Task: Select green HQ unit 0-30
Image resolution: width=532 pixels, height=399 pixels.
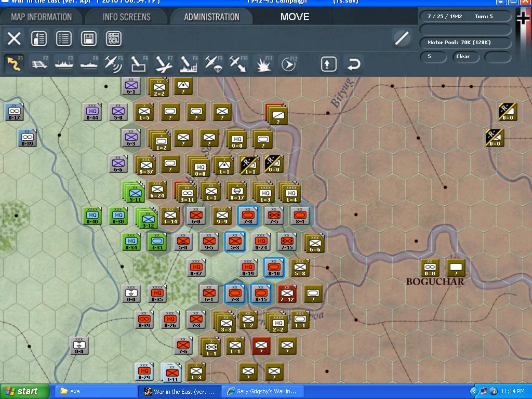Action: coord(118,216)
